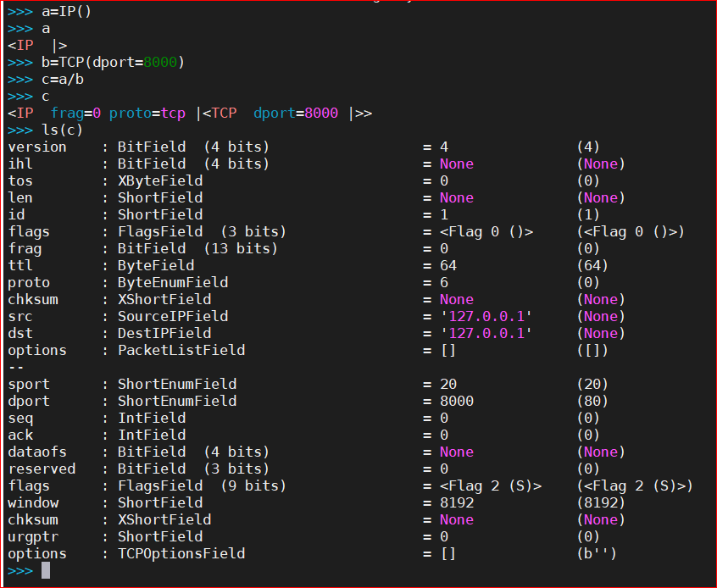Click the 'id' field name
The height and width of the screenshot is (588, 717).
click(16, 215)
